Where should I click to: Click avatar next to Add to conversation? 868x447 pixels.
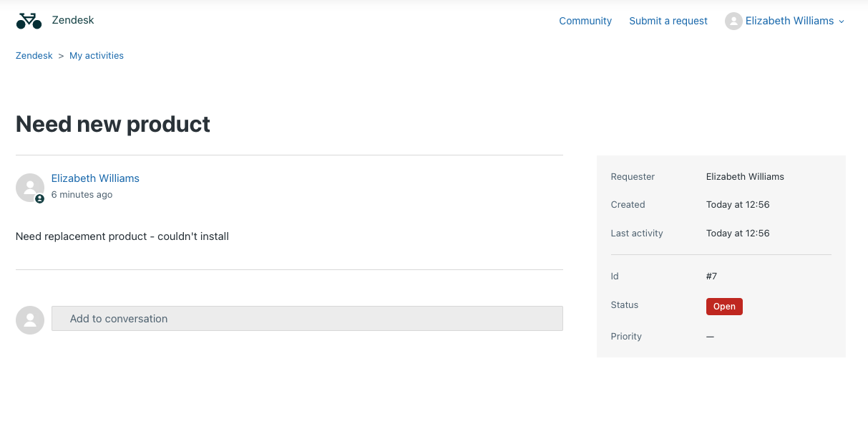point(30,319)
